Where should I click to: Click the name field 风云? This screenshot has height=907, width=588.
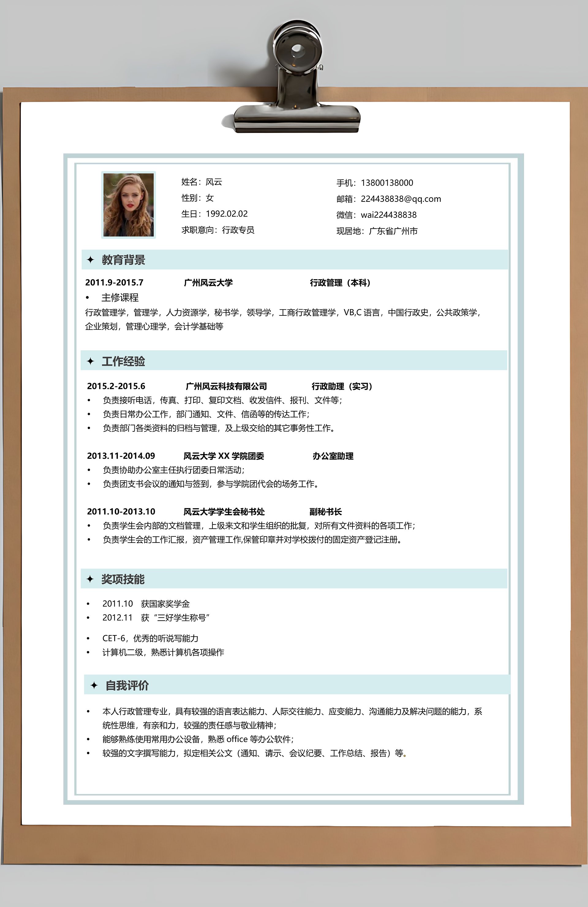[x=213, y=182]
